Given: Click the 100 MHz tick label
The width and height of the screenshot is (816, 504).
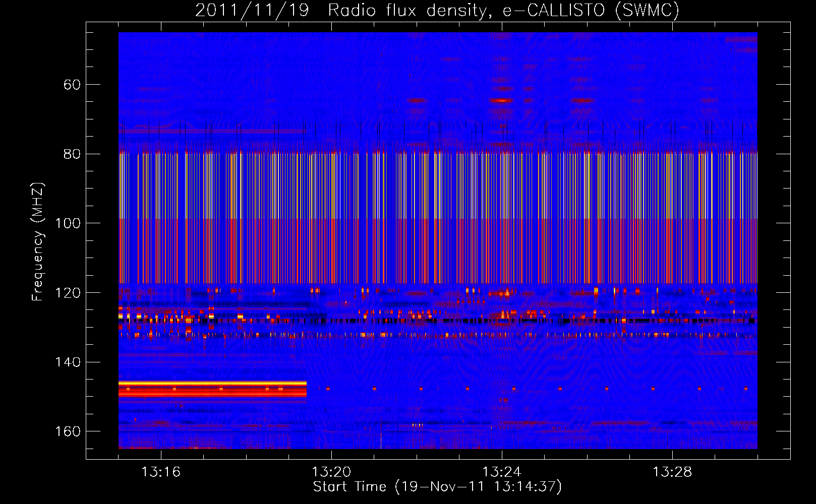Looking at the screenshot, I should point(68,223).
